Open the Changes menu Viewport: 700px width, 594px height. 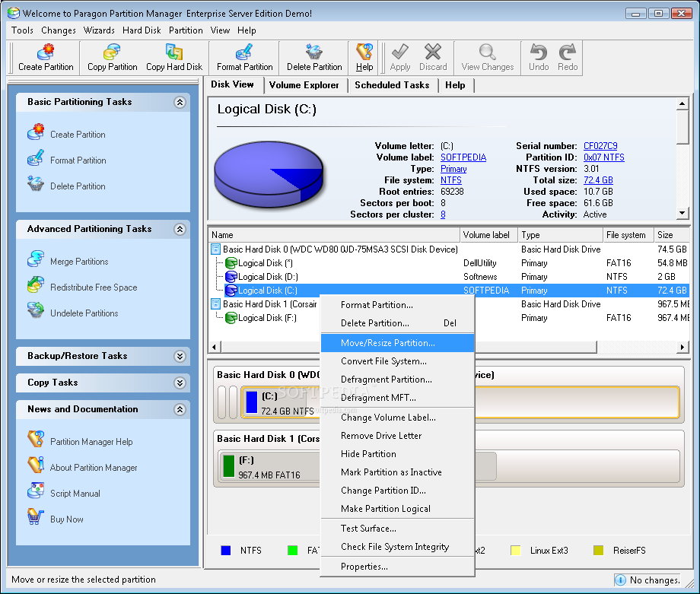59,30
